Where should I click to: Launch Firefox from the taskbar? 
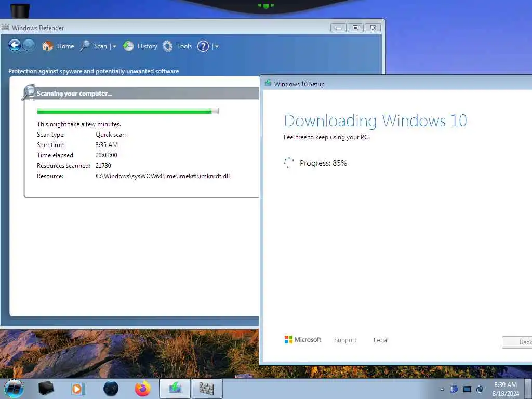(143, 389)
